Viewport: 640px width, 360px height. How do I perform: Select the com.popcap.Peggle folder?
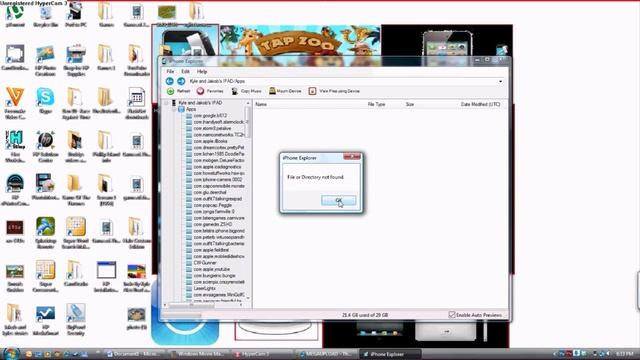[209, 205]
